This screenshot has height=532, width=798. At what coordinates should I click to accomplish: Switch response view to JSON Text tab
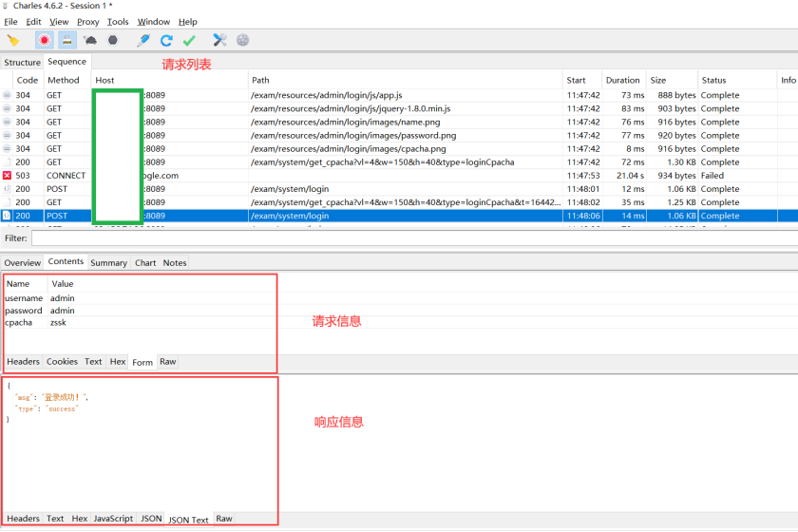188,520
